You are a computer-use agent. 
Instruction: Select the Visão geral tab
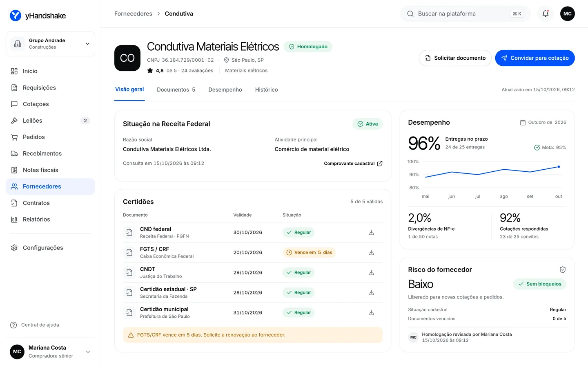[129, 90]
